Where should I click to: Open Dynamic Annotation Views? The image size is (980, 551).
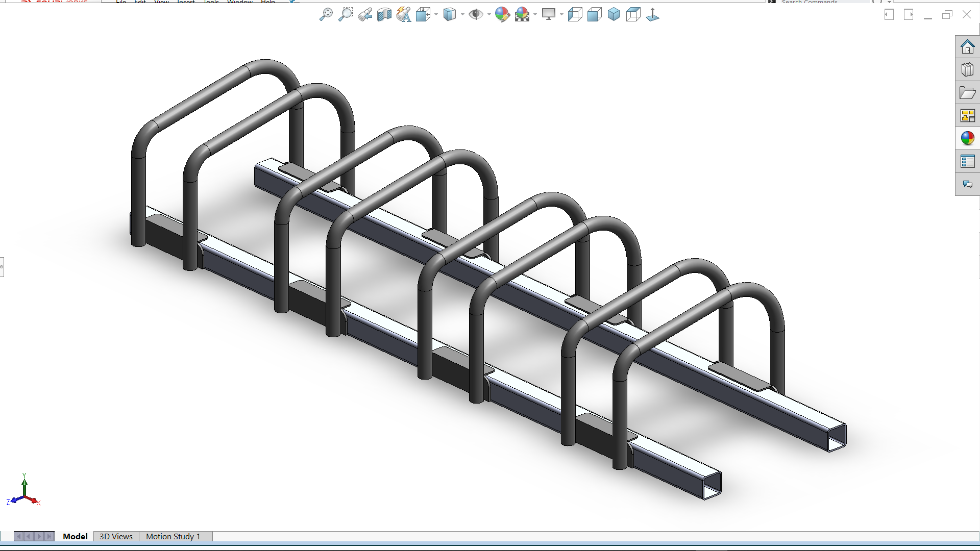[404, 15]
